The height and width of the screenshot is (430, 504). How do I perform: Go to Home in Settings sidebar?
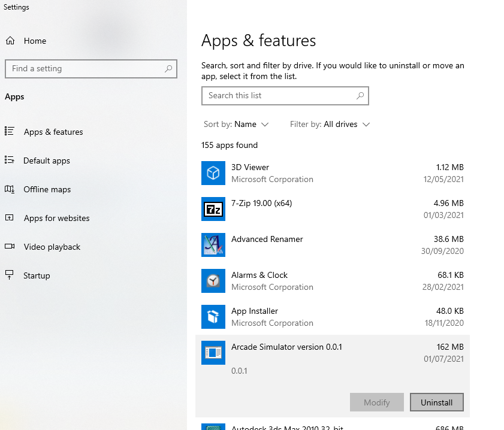pos(35,41)
